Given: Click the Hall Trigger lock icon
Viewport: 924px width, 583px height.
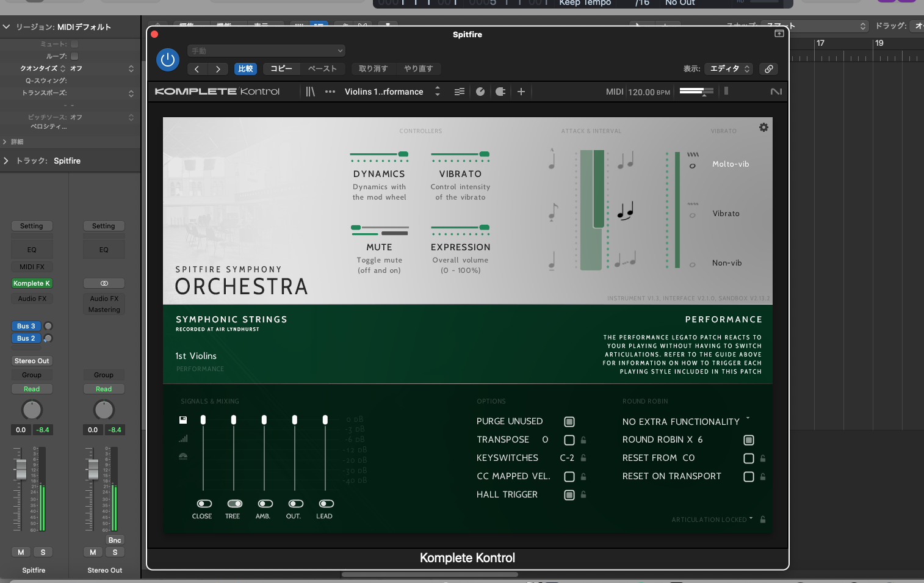Looking at the screenshot, I should point(583,494).
